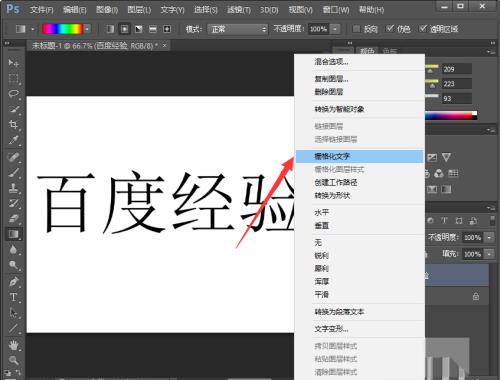Choose the reflected gradient style

(153, 29)
